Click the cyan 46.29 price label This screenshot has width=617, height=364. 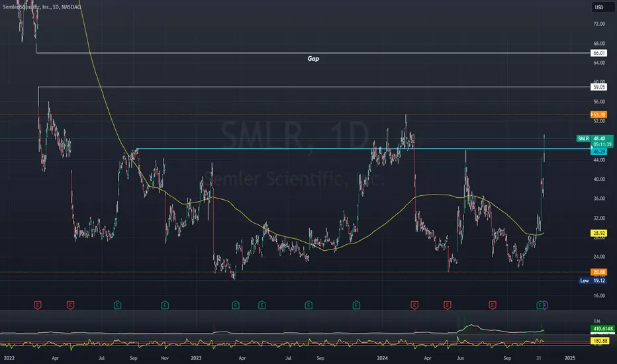pyautogui.click(x=598, y=152)
